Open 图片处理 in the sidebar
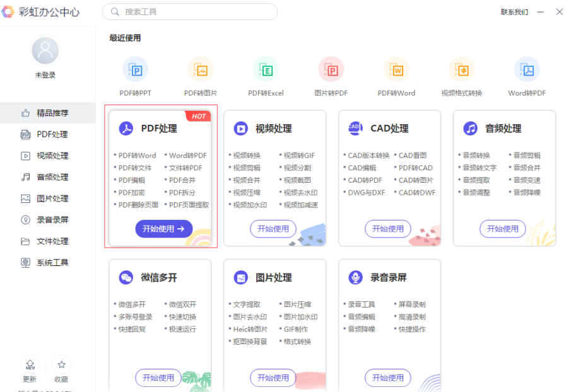This screenshot has height=392, width=566. [x=48, y=199]
